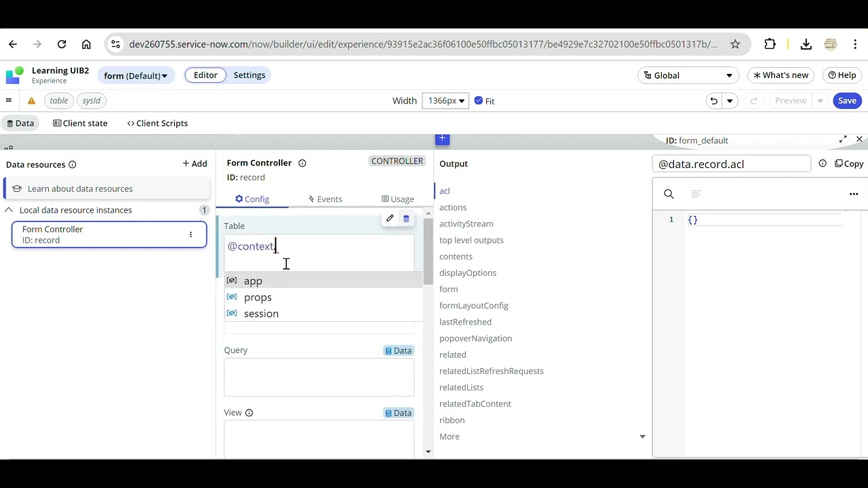Viewport: 868px width, 488px height.
Task: Click the data bind icon on Table field
Action: click(x=406, y=218)
